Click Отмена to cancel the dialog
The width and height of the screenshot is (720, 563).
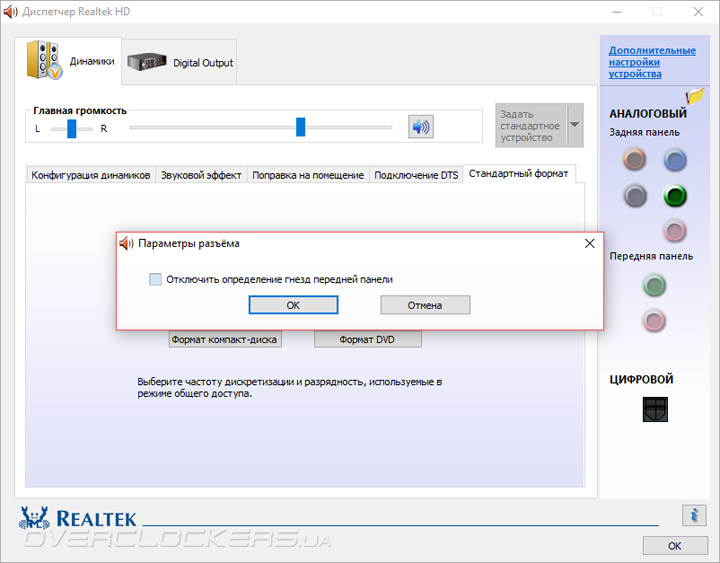[x=425, y=305]
